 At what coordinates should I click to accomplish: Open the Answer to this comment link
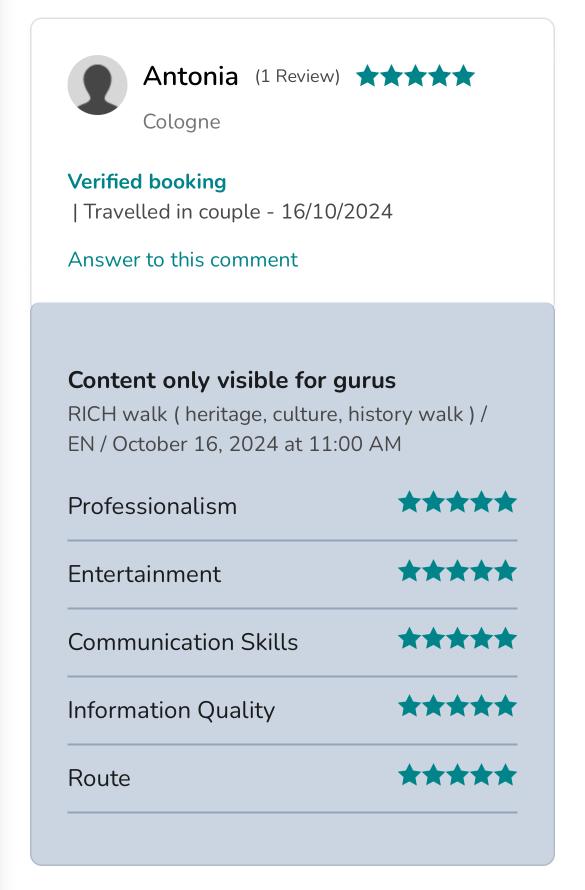pyautogui.click(x=183, y=259)
